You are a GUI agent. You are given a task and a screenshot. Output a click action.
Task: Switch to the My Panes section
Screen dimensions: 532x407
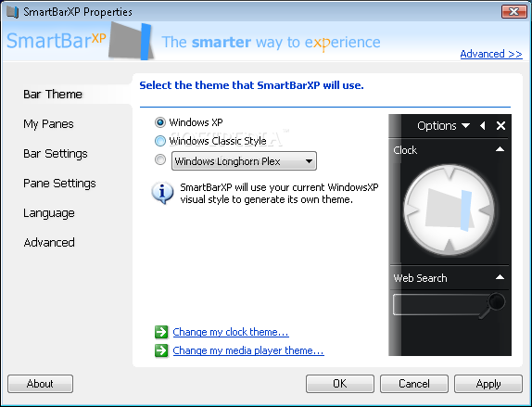(48, 124)
